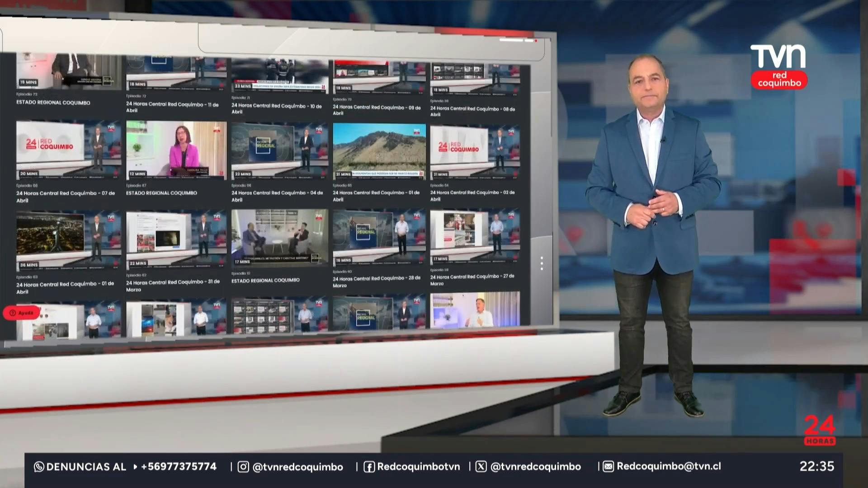Click the title ending '28 de Marzo'
The height and width of the screenshot is (488, 868).
coord(377,282)
